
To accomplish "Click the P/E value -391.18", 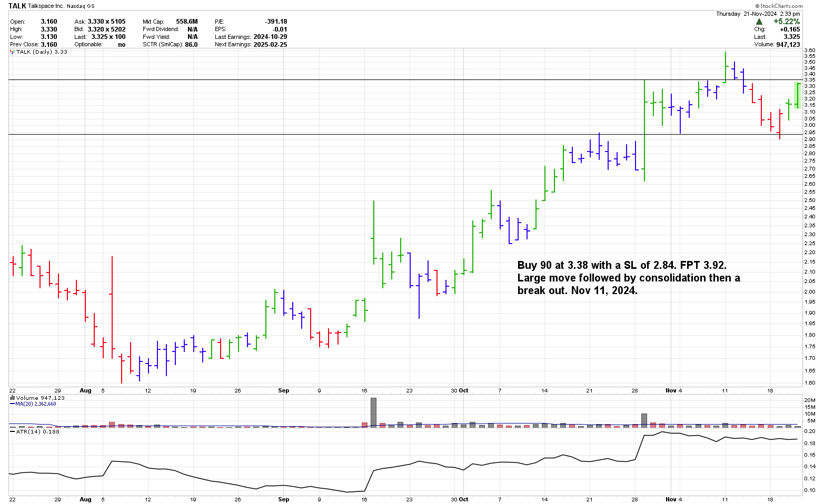I will (x=276, y=22).
